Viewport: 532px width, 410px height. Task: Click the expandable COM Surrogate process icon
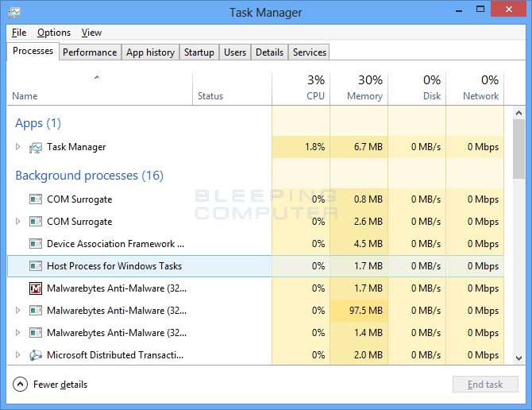(x=36, y=222)
